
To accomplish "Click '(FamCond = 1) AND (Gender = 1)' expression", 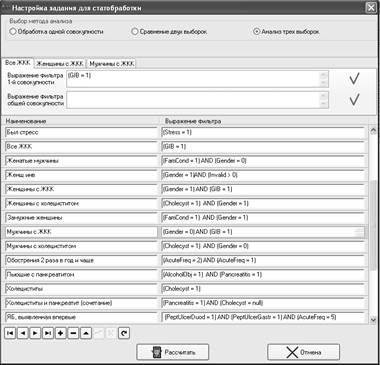I will (x=263, y=218).
